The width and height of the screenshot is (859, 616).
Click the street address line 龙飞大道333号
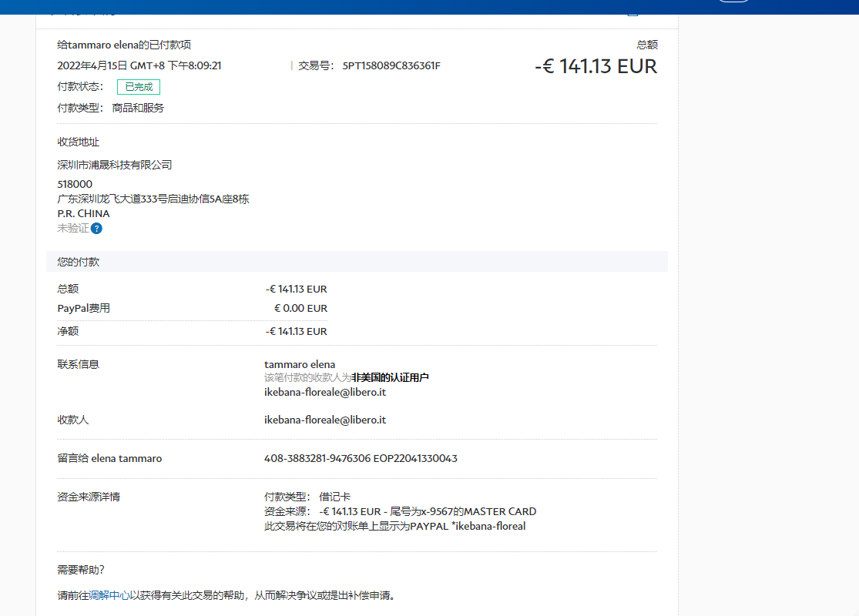click(x=153, y=199)
